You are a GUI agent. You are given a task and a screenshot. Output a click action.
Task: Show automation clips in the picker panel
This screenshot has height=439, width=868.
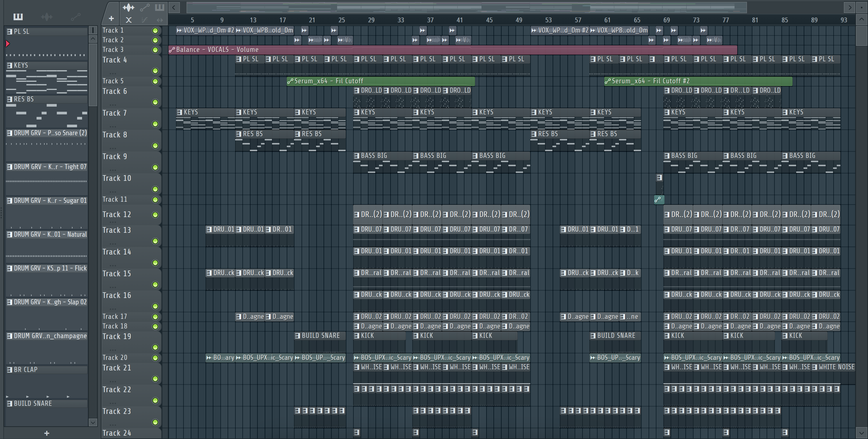tap(75, 17)
